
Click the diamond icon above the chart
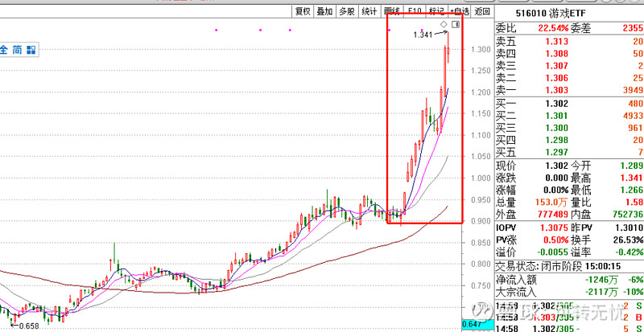click(444, 24)
